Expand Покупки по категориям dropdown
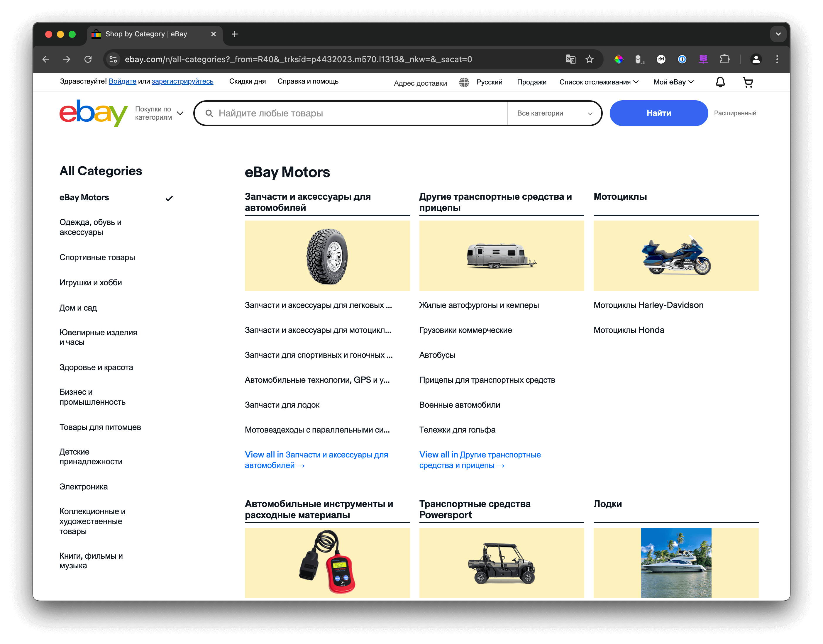The height and width of the screenshot is (644, 823). 159,113
